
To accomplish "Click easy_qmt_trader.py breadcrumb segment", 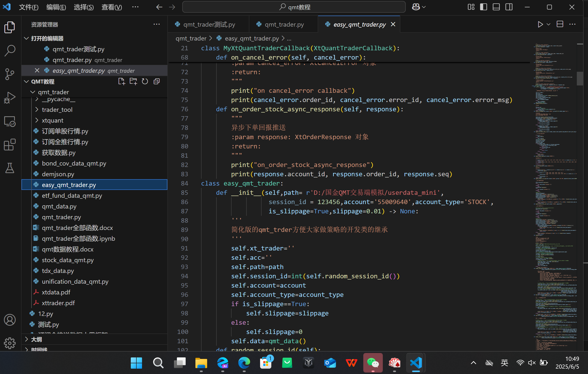I will click(x=252, y=38).
